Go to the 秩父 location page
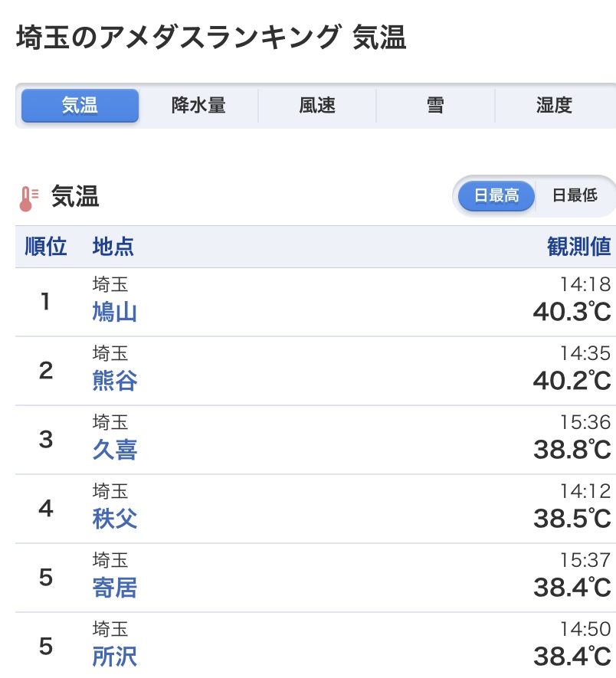The image size is (616, 678). [115, 519]
